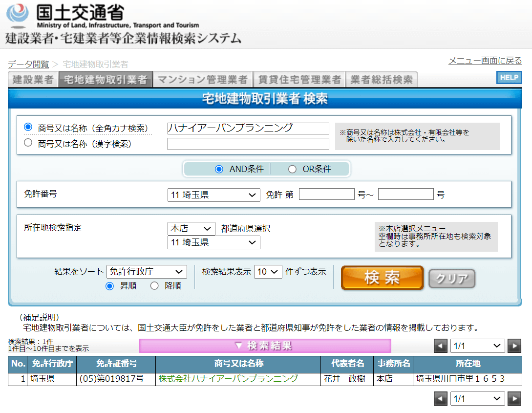Click the blue HELP icon
The height and width of the screenshot is (413, 532).
click(x=509, y=78)
